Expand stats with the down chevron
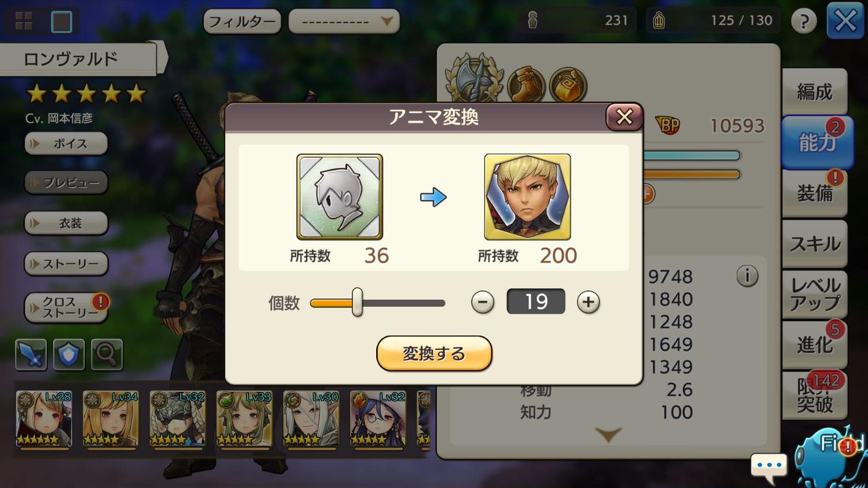 pyautogui.click(x=608, y=434)
